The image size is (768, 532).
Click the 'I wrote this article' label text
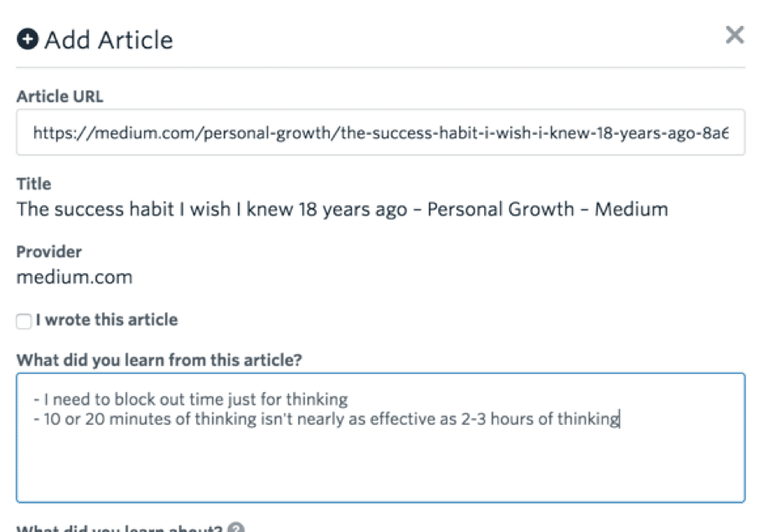click(x=106, y=320)
